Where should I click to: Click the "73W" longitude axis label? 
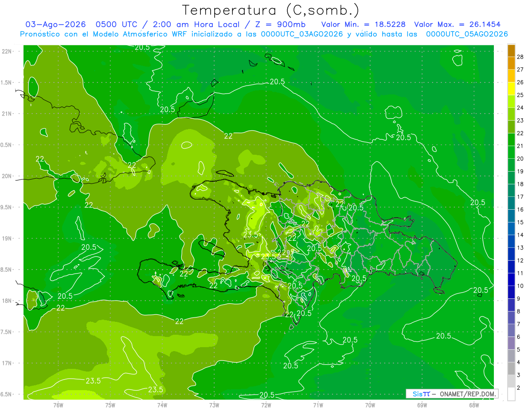tap(214, 405)
